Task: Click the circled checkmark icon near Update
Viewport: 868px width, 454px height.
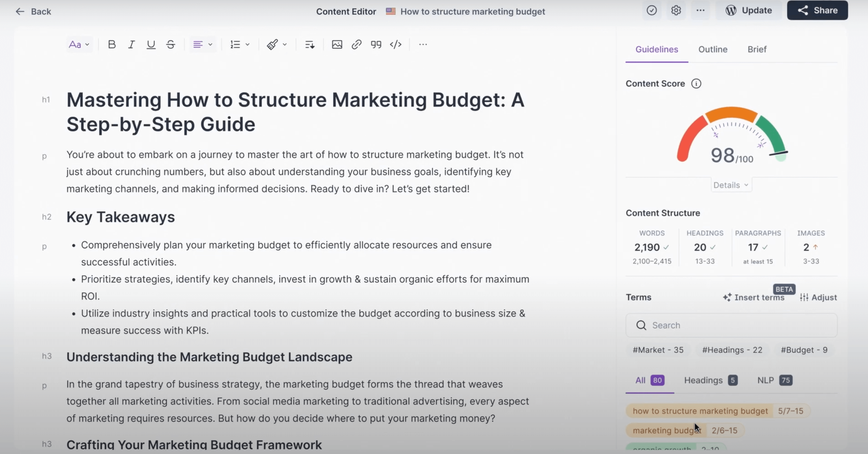Action: click(651, 10)
